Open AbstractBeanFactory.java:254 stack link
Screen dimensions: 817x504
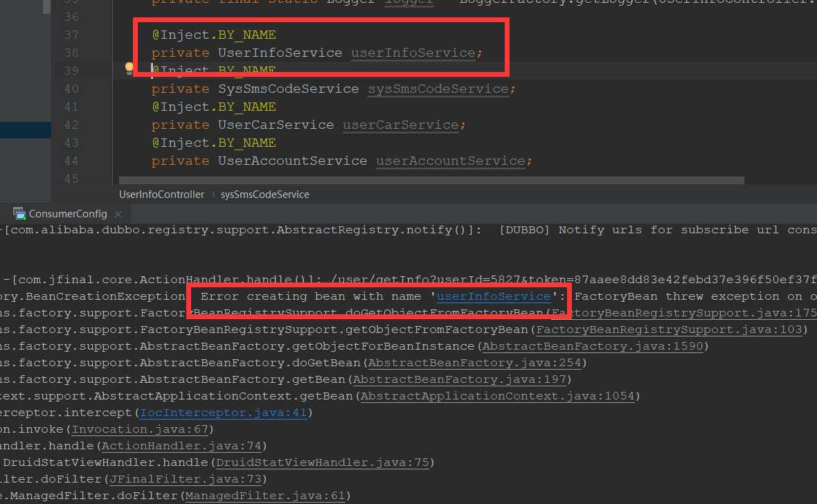tap(475, 363)
